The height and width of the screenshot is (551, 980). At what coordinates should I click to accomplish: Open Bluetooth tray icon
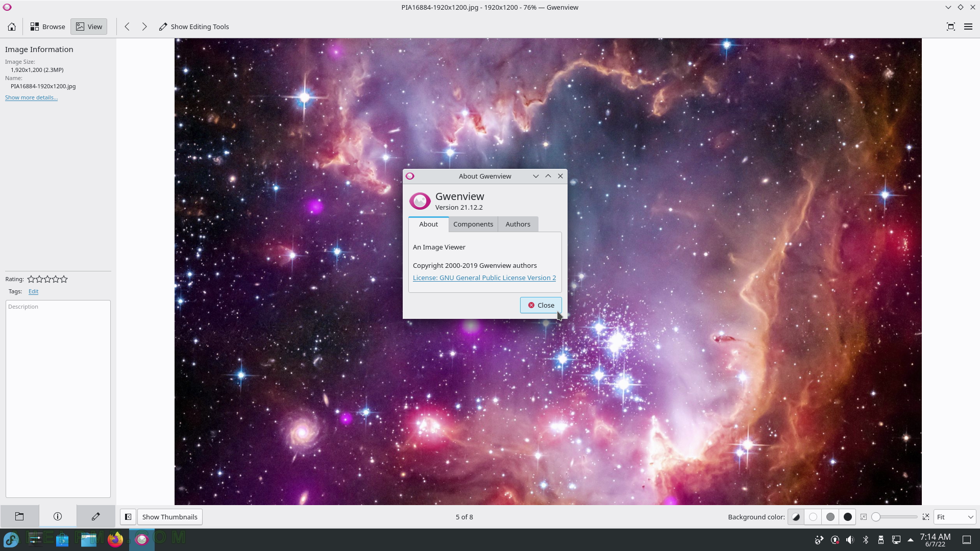[866, 540]
